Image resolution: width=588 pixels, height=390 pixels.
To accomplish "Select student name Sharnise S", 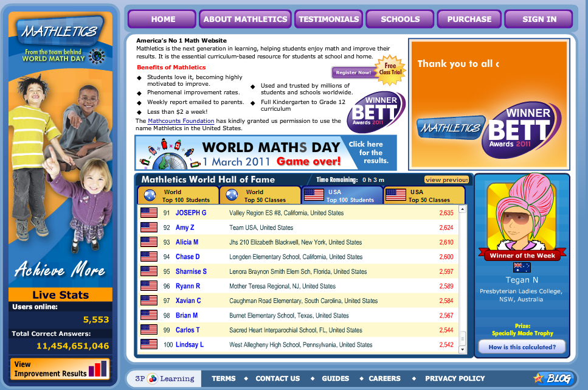I will (x=191, y=271).
